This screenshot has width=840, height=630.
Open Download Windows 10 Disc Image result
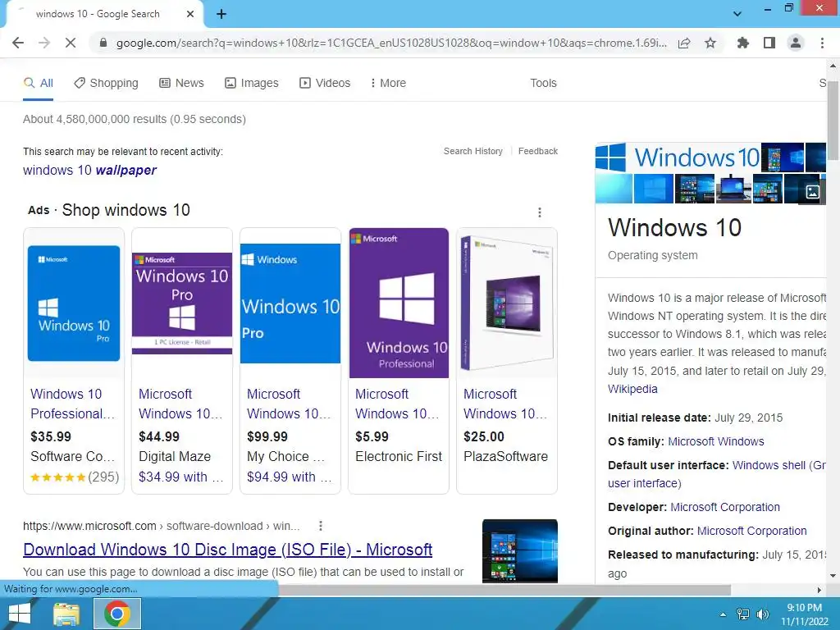tap(228, 550)
